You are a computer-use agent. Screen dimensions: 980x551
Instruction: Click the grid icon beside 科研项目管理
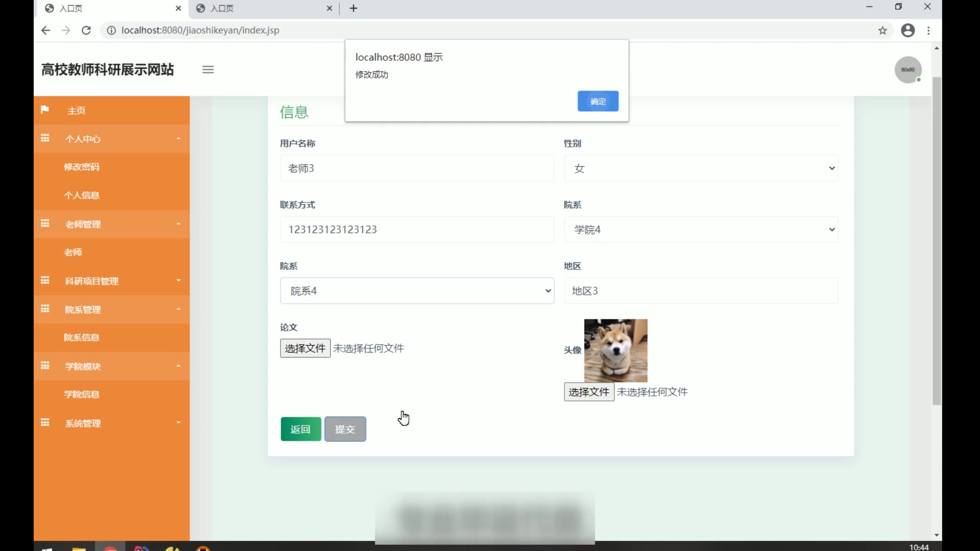[x=45, y=281]
